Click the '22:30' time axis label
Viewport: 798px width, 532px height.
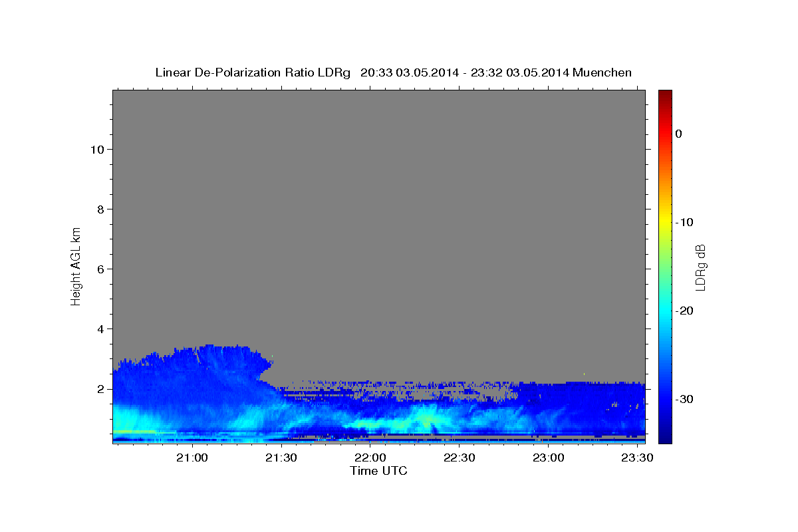(459, 458)
